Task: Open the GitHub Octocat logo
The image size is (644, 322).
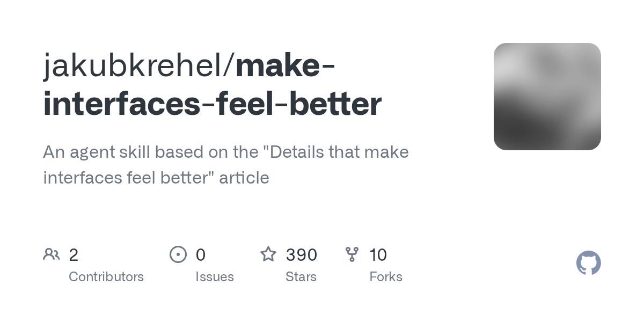Action: pyautogui.click(x=588, y=263)
